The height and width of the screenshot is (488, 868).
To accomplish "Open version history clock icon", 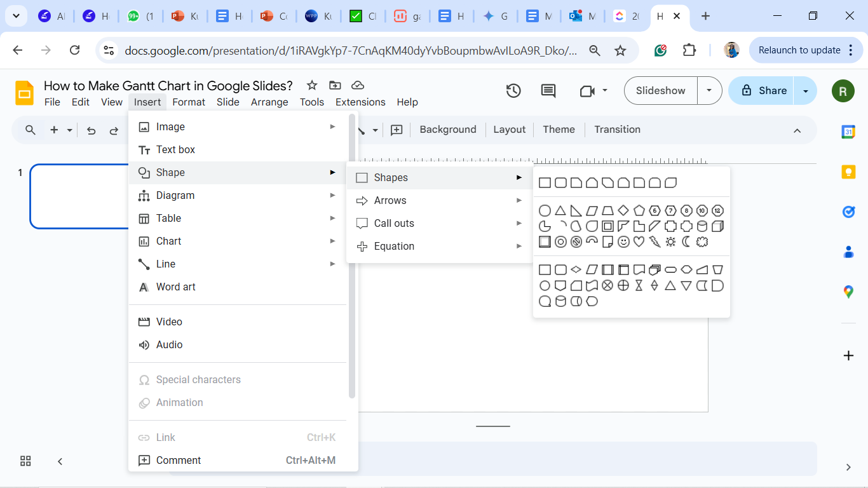I will [513, 91].
